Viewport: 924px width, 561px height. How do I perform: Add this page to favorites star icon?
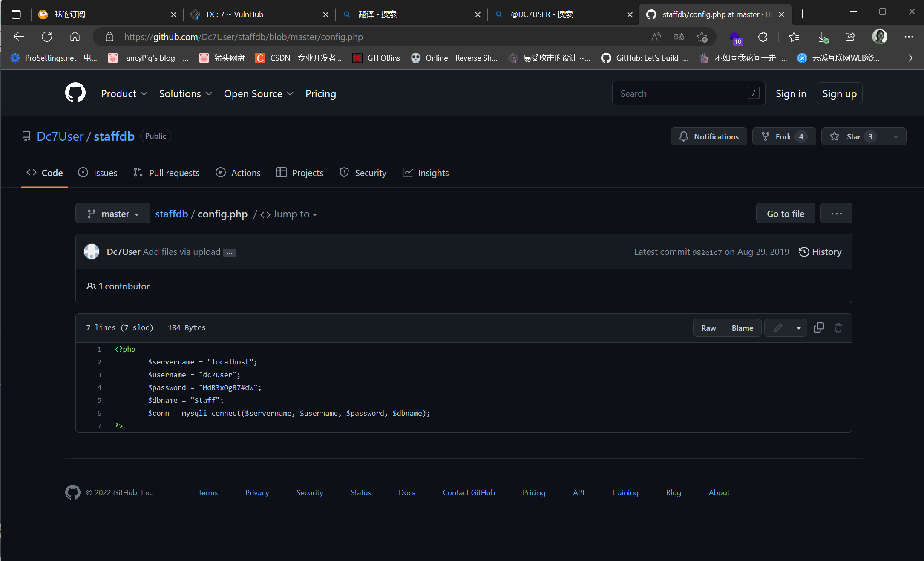(x=702, y=37)
